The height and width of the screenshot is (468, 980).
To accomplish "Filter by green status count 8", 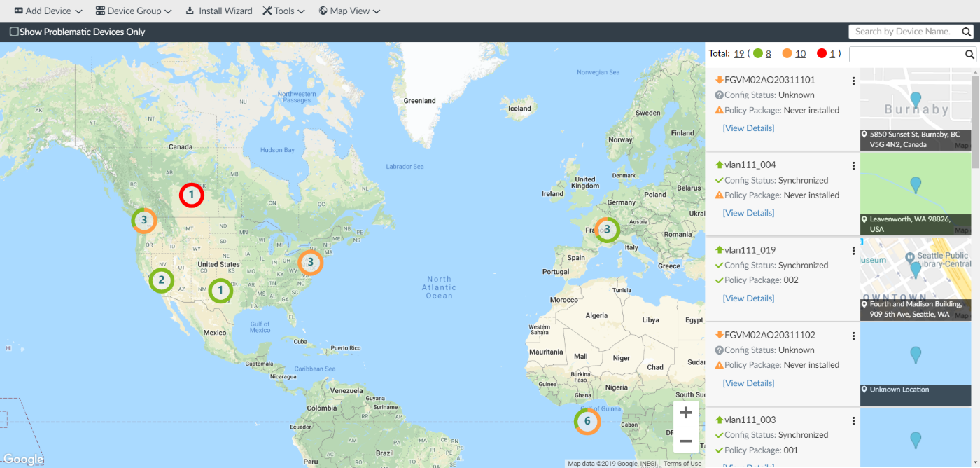I will point(768,53).
